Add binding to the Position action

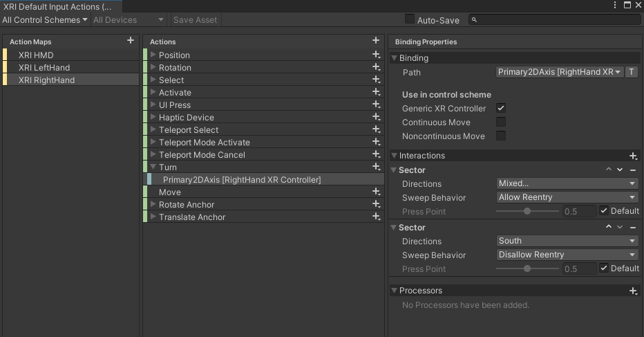click(376, 55)
